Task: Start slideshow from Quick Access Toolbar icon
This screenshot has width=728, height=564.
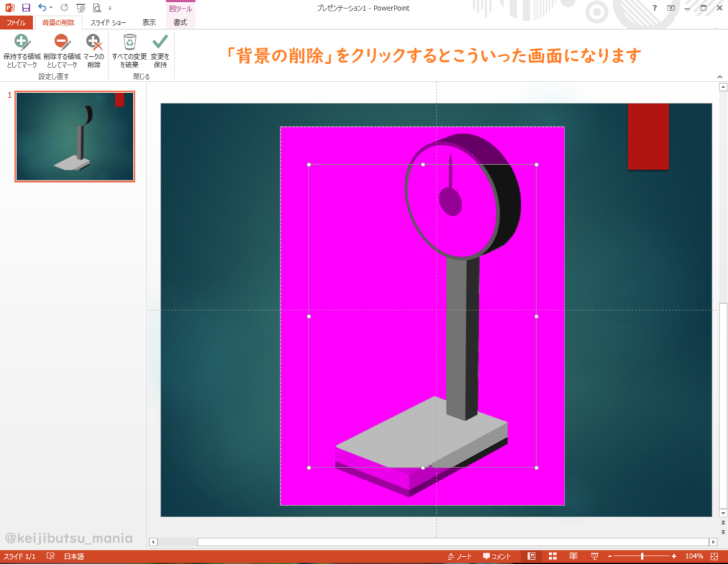Action: coord(79,7)
